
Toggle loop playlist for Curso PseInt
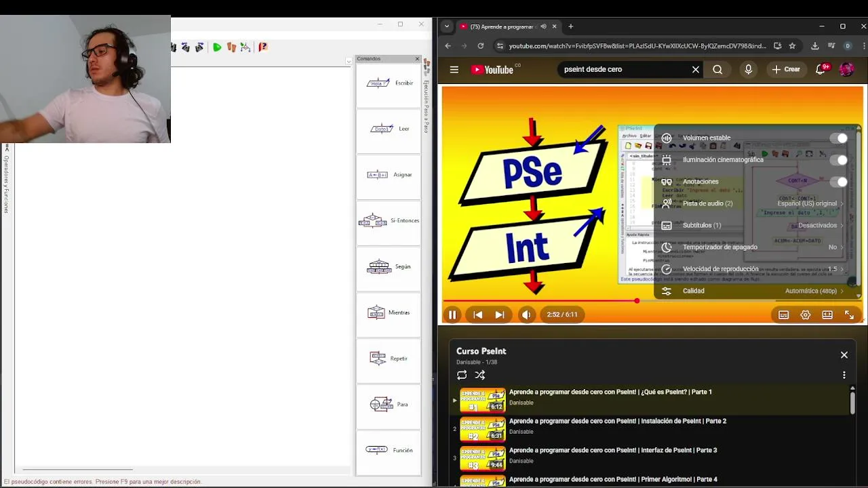462,375
